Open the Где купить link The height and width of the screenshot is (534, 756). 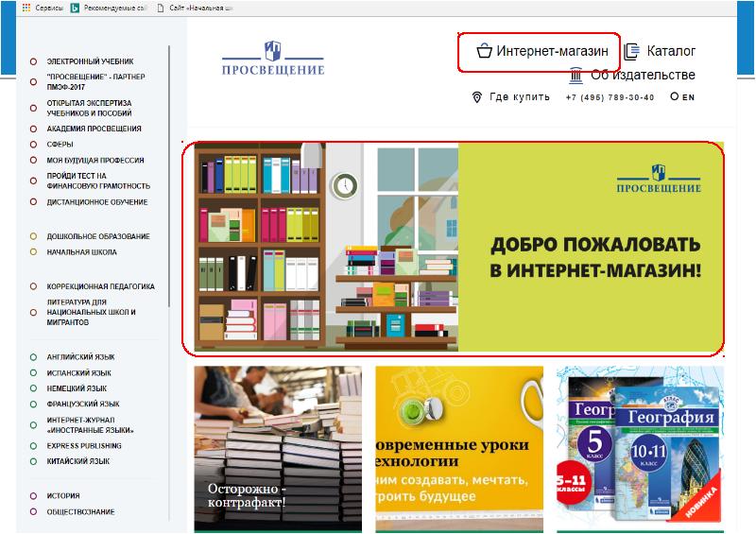click(519, 97)
